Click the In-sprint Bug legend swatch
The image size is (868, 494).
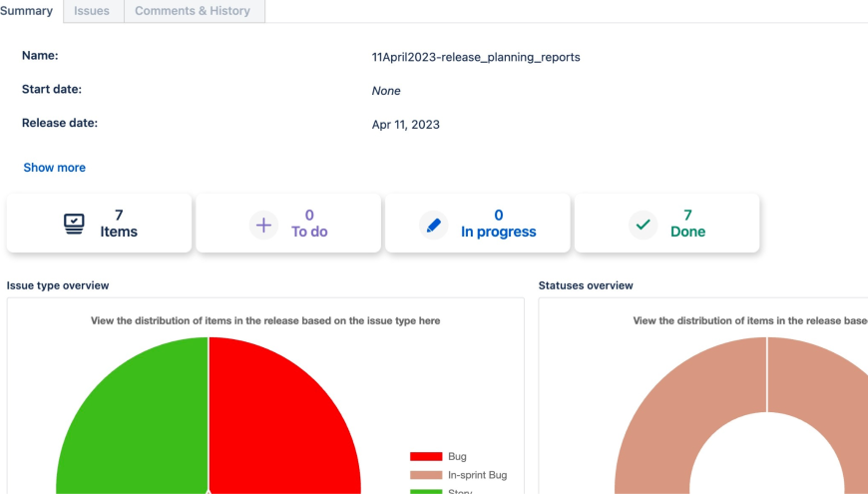tap(426, 475)
